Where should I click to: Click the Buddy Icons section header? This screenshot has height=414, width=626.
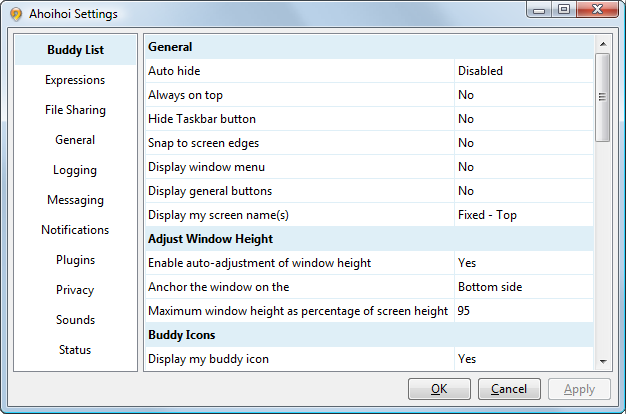(370, 335)
